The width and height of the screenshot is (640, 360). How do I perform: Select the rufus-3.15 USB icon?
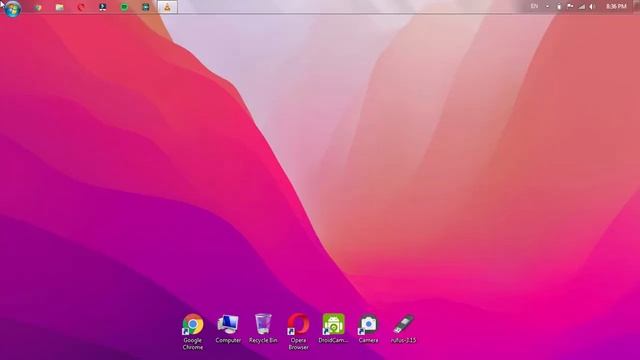403,329
